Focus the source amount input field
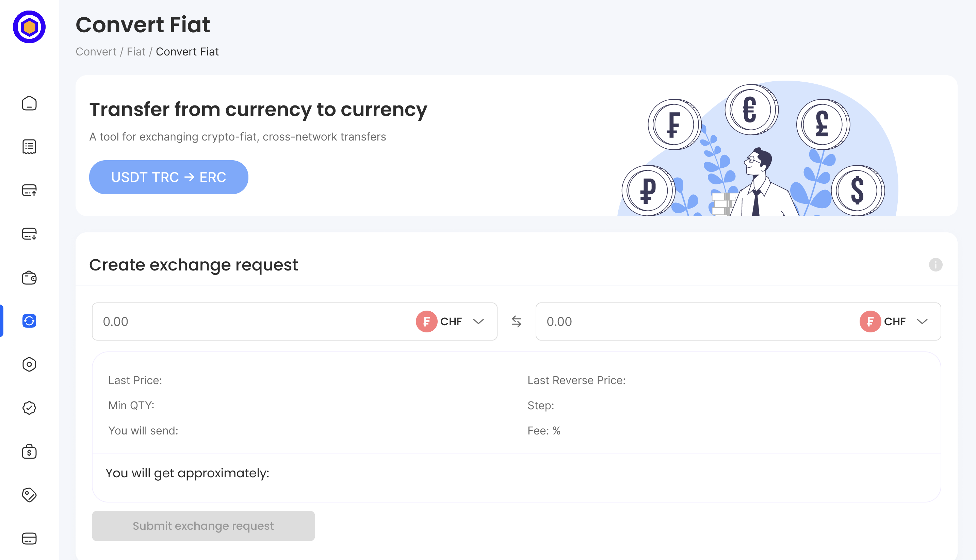 pyautogui.click(x=252, y=322)
